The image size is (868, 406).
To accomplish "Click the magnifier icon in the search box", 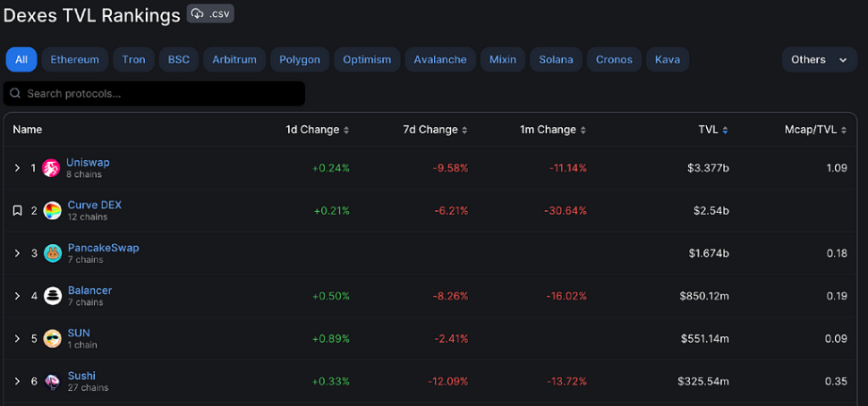I will (x=15, y=93).
